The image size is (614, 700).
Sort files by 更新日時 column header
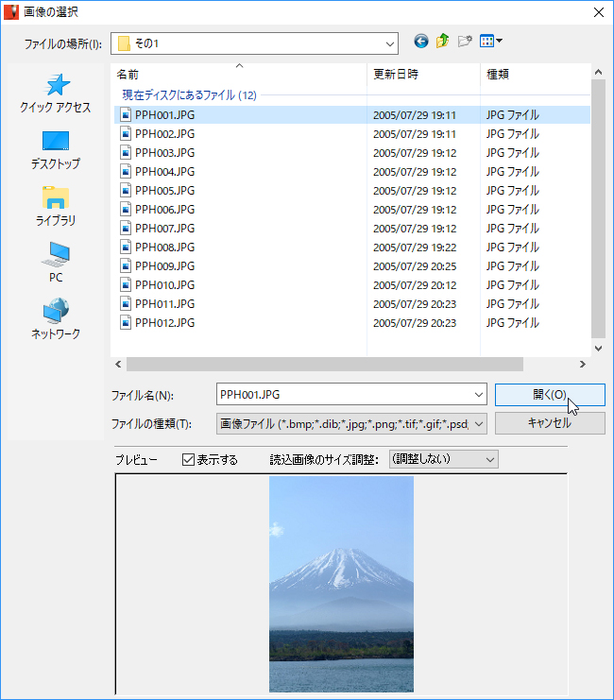(416, 74)
